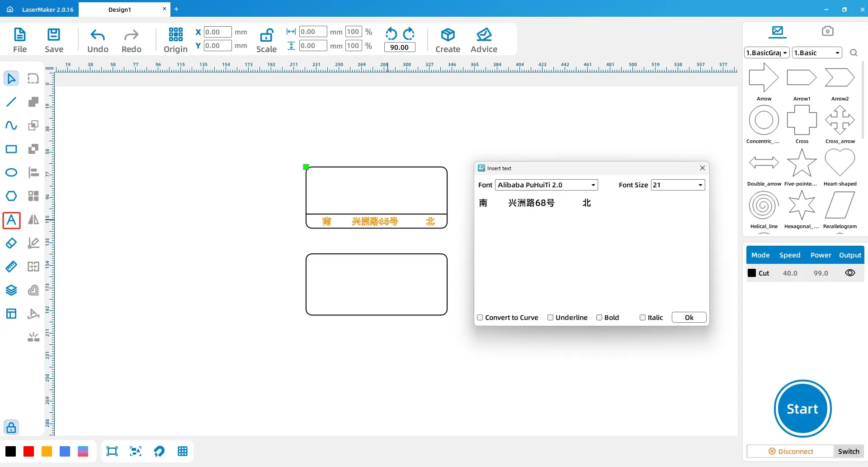Click the array grid tool
868x467 pixels.
tap(33, 196)
